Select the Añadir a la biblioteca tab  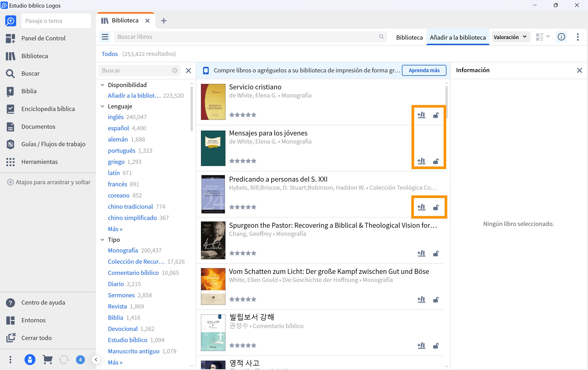458,37
